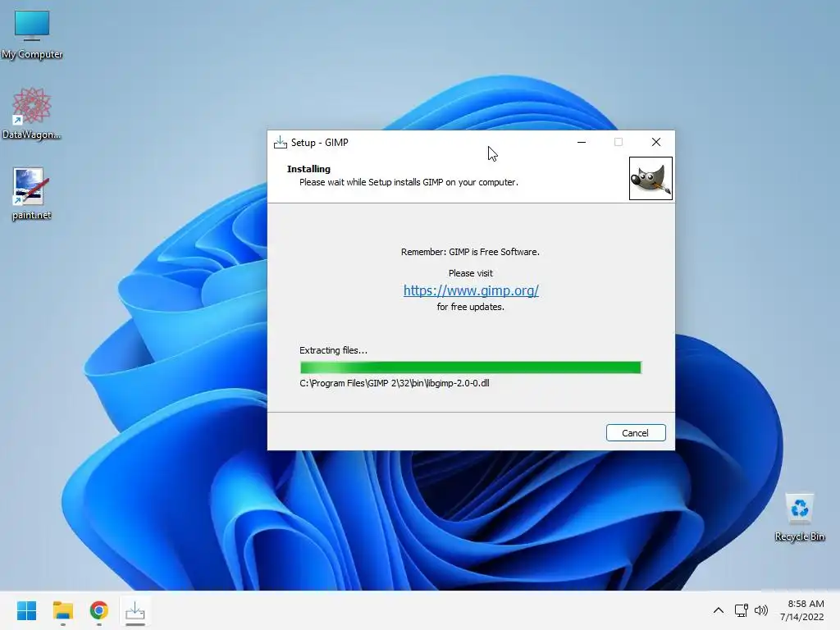
Task: Click the setup icon in the title bar
Action: tap(281, 143)
